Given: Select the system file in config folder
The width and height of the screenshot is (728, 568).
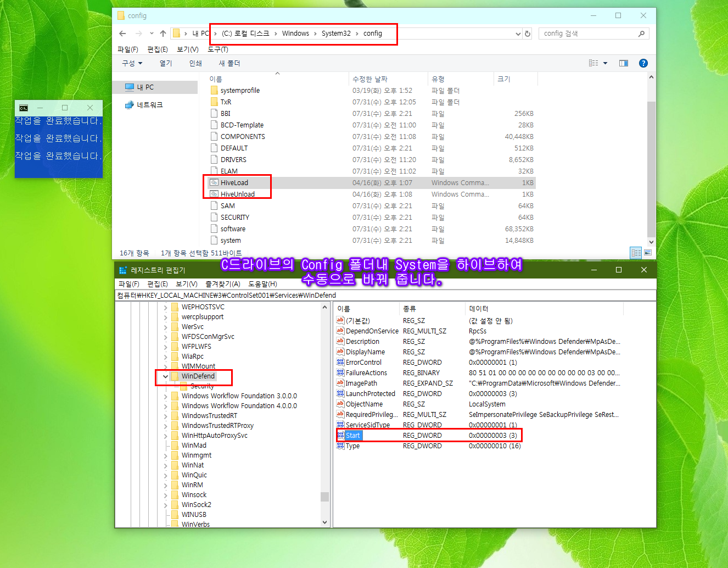Looking at the screenshot, I should coord(372,241).
